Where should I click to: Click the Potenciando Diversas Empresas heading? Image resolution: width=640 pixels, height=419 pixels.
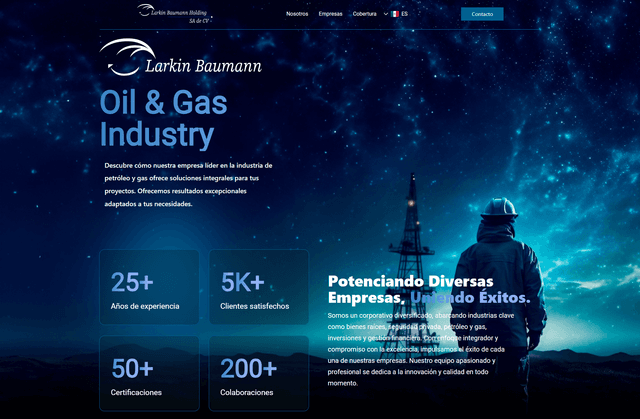pos(429,290)
